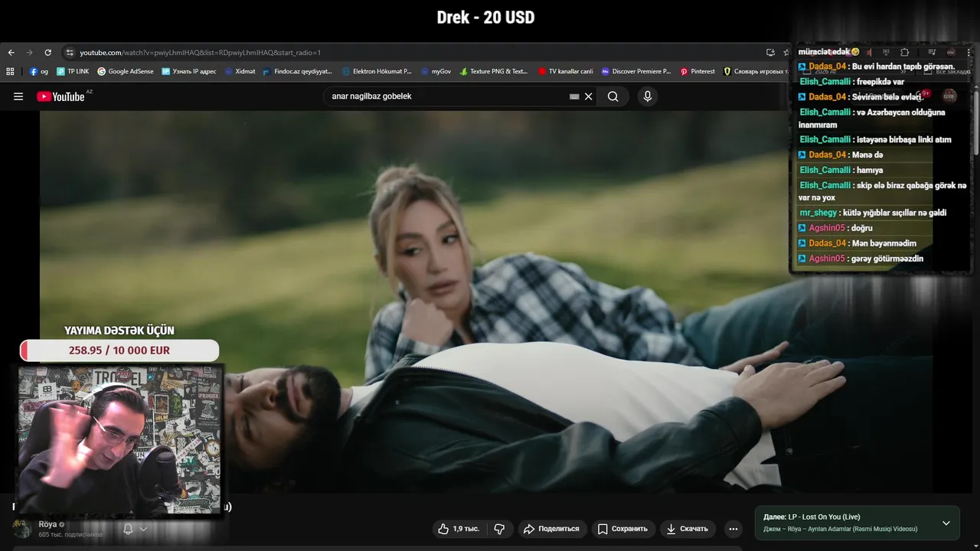
Task: Open the YouTube hamburger guide menu
Action: click(18, 96)
